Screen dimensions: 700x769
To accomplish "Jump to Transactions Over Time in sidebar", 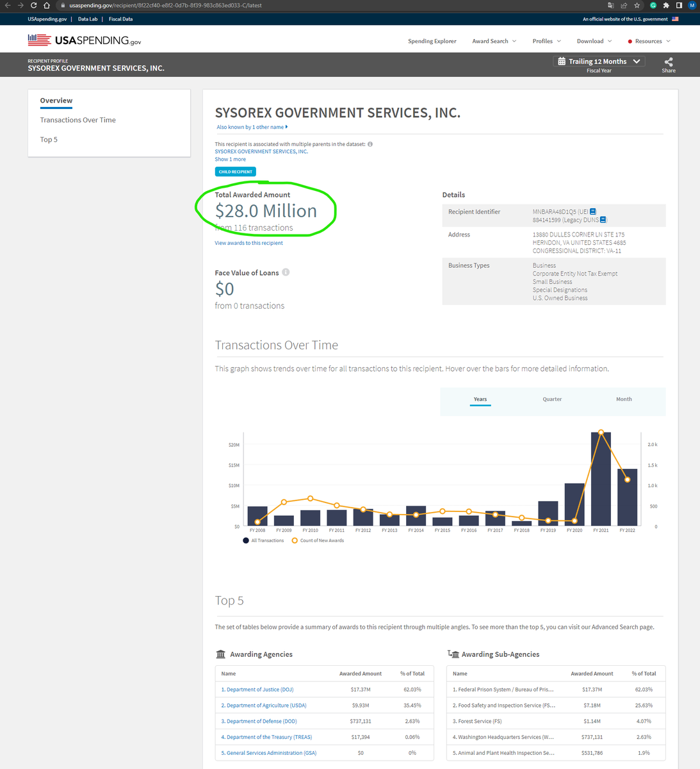I will tap(77, 120).
